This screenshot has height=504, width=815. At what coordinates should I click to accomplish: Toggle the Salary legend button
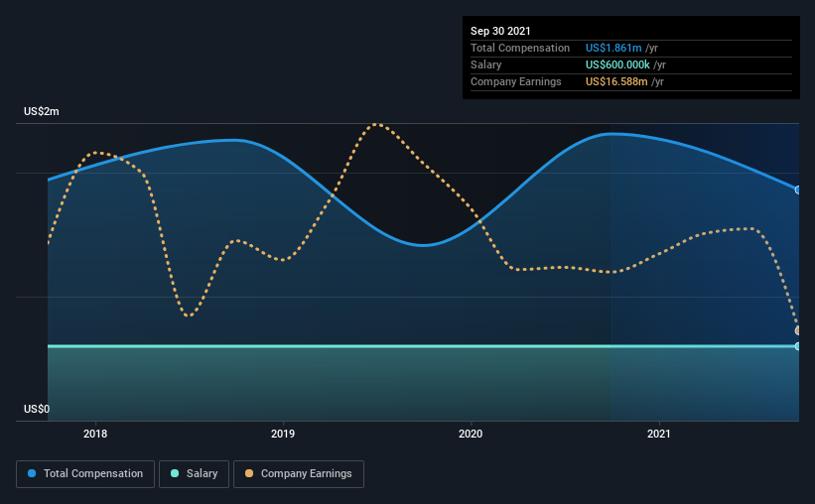click(x=194, y=474)
